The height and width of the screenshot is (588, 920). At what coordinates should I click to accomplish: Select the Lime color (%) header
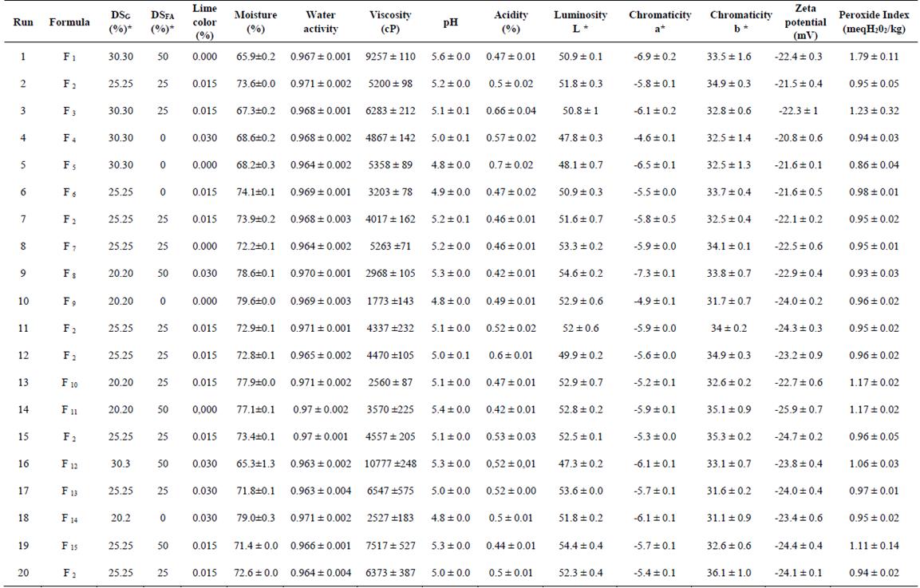204,22
